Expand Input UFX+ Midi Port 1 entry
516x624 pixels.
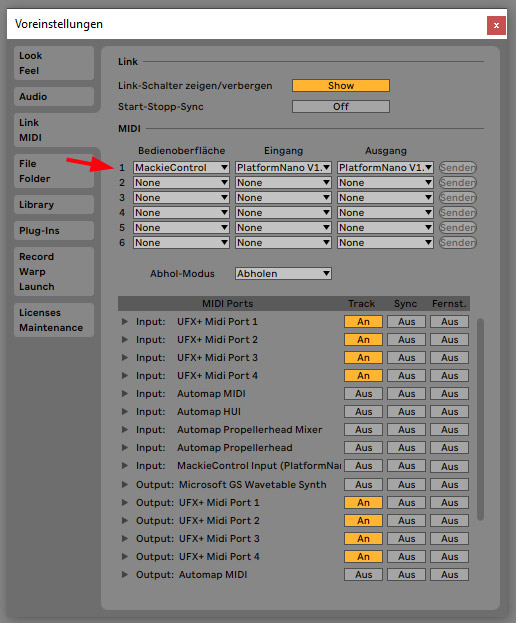[125, 322]
